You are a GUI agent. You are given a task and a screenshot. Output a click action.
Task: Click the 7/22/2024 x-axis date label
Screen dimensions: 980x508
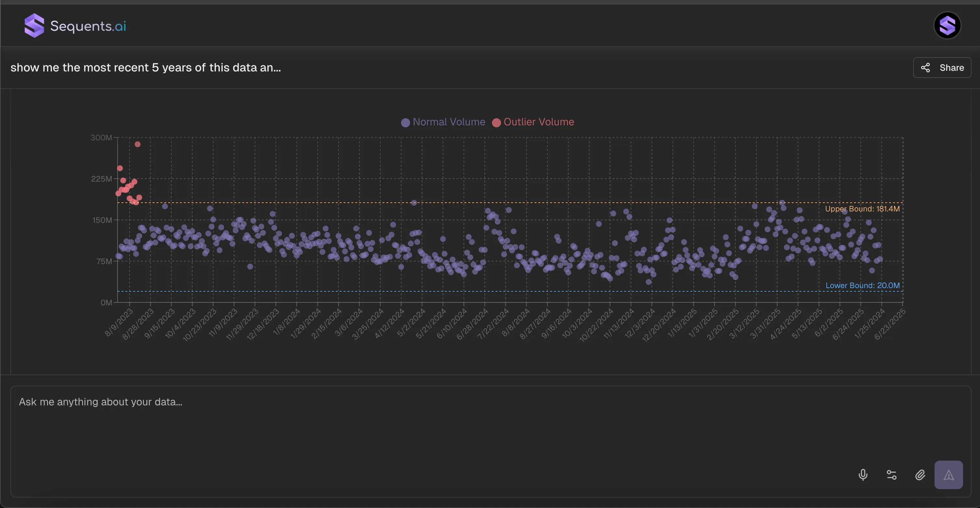pyautogui.click(x=493, y=324)
